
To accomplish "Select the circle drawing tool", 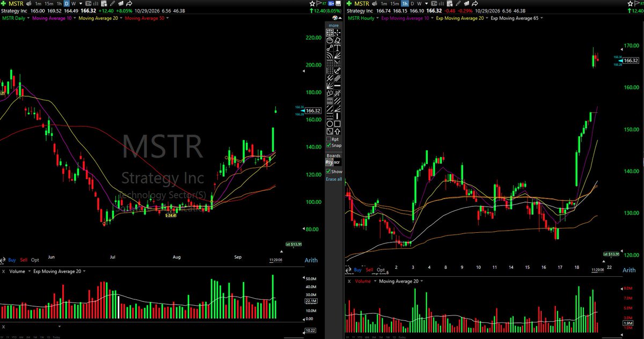I will point(330,124).
